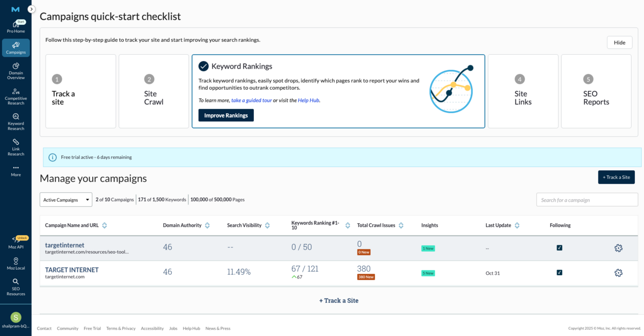This screenshot has width=644, height=336.
Task: Click the 0 / 50 keywords ranking value
Action: point(302,247)
